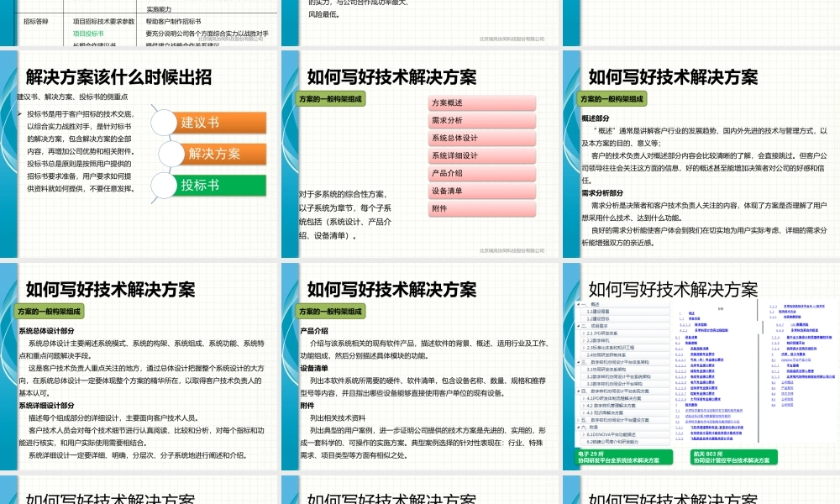Click the 招标答辩 table cell
The height and width of the screenshot is (504, 840).
(x=36, y=22)
